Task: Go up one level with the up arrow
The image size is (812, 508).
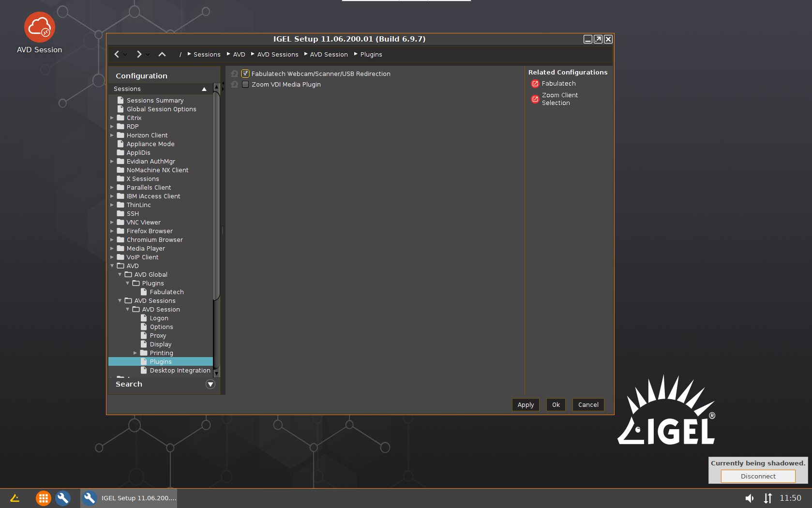Action: tap(162, 54)
